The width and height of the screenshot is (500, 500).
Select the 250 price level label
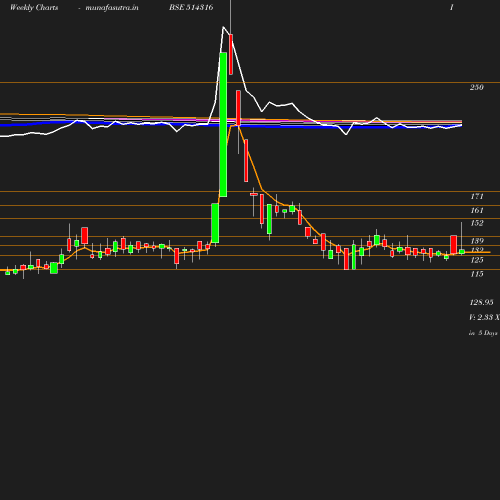[x=477, y=87]
